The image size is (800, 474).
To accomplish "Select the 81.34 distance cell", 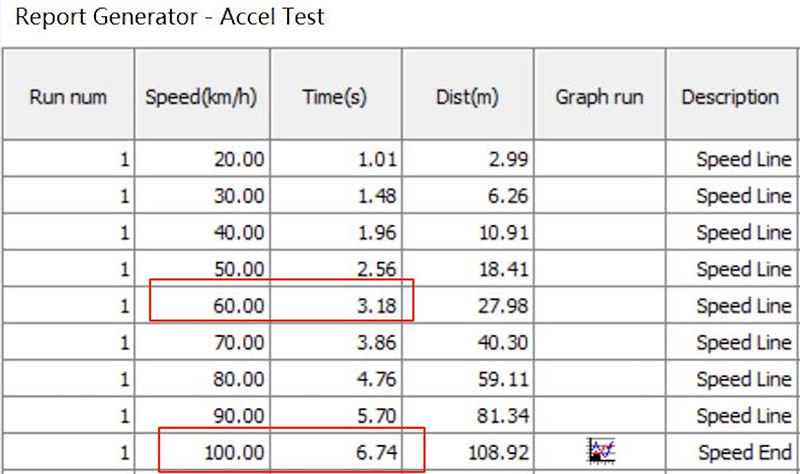I will click(x=468, y=415).
